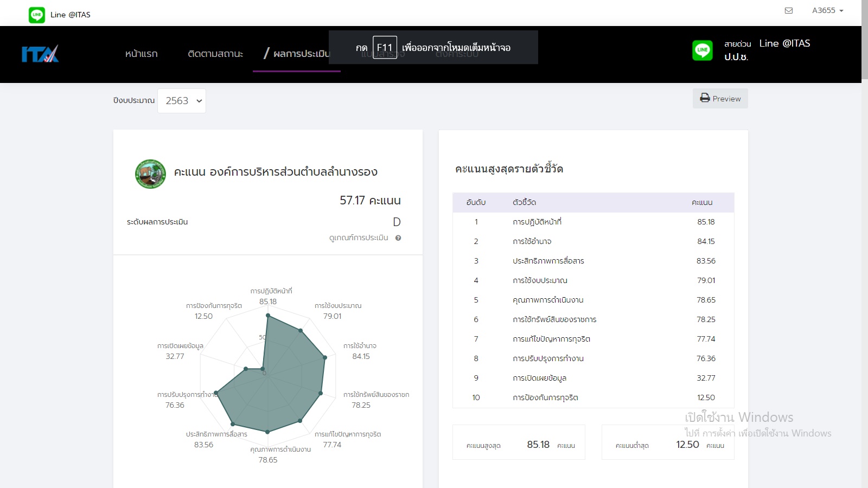
Task: Click the green Line icon at top-left
Action: 37,15
